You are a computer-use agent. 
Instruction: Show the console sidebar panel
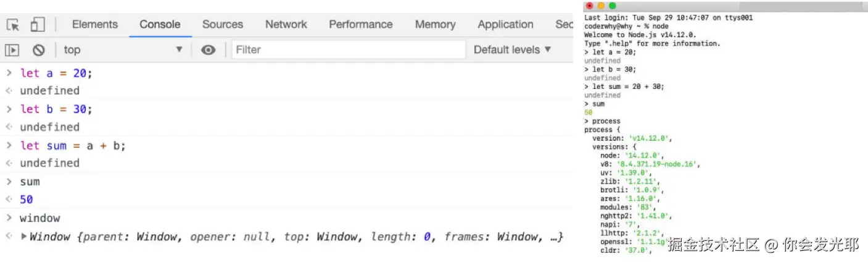12,50
